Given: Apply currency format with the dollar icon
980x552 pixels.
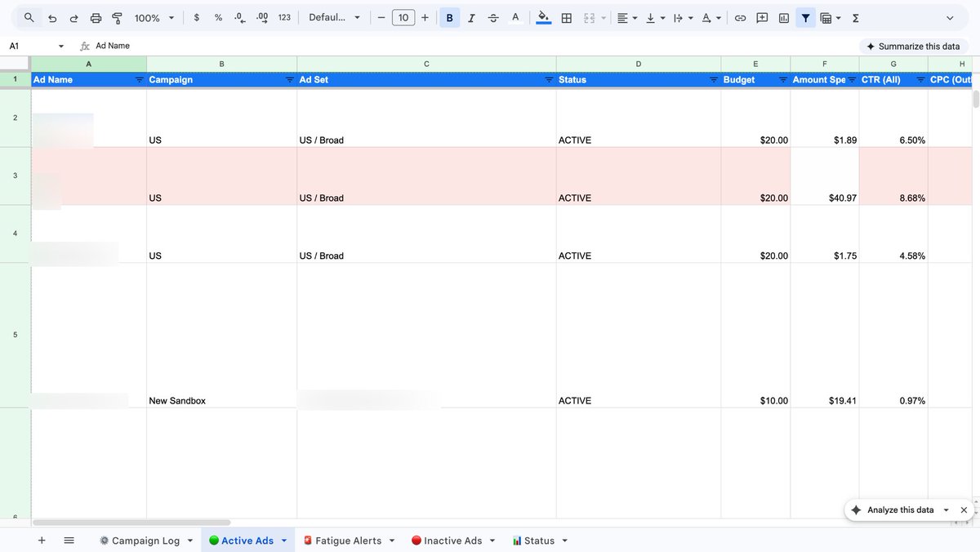Looking at the screenshot, I should tap(197, 17).
